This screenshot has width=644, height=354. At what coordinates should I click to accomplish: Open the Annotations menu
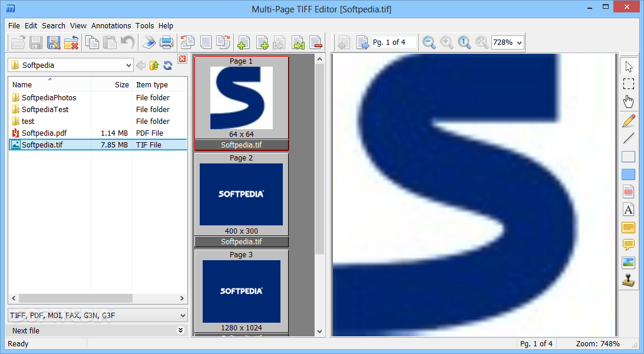point(111,25)
